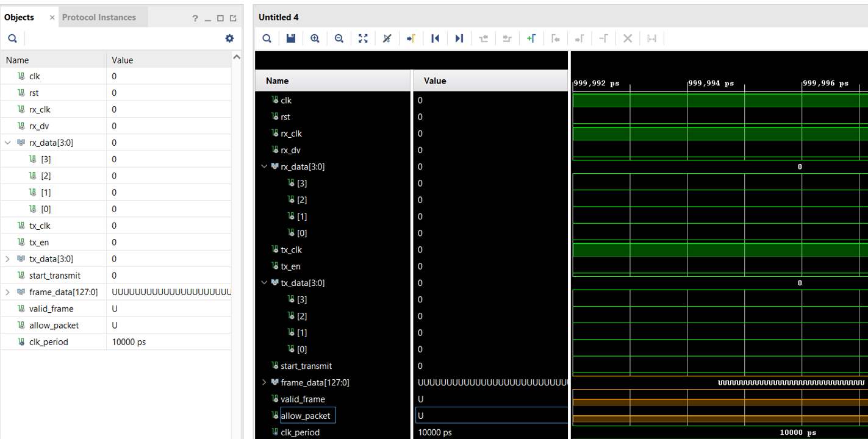Click the zoom out magnifier icon

[339, 38]
